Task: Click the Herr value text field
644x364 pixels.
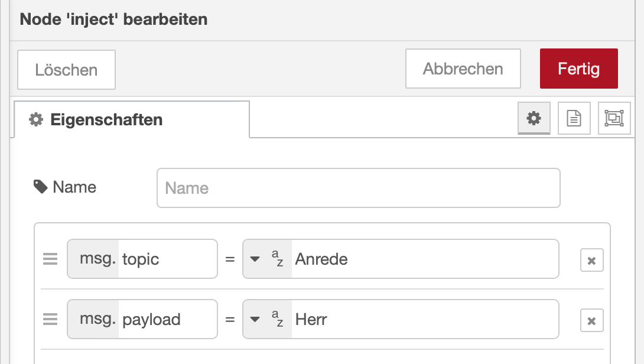Action: [x=423, y=319]
